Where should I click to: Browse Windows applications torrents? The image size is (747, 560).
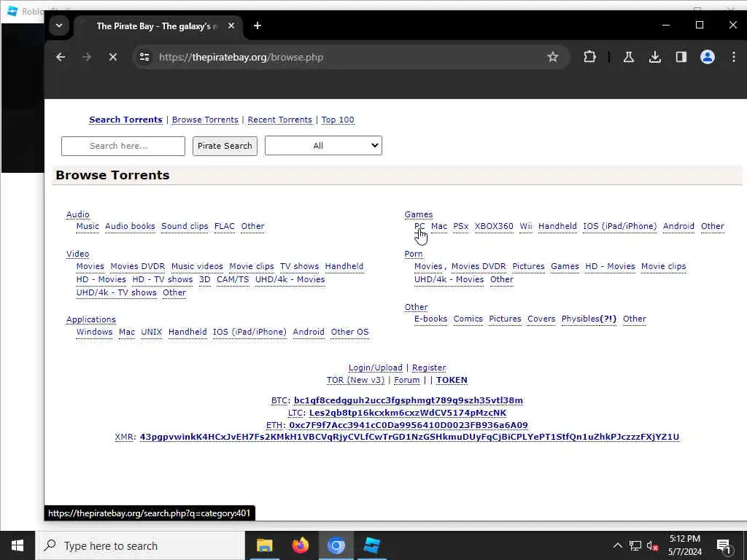coord(94,332)
